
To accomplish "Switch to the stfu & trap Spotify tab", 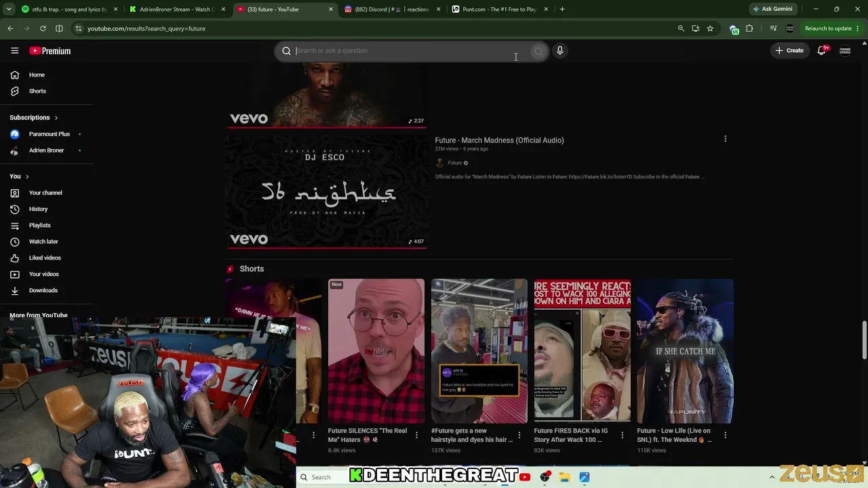I will 64,9.
